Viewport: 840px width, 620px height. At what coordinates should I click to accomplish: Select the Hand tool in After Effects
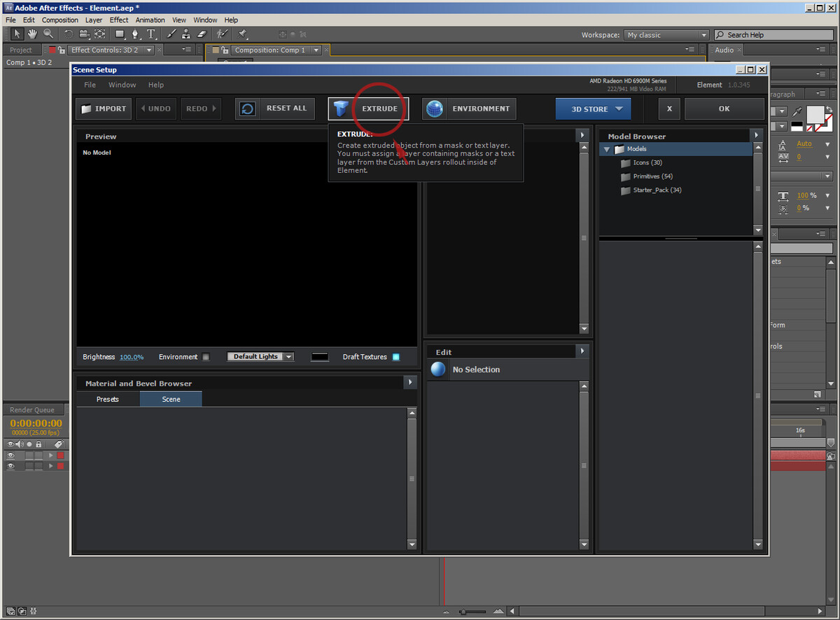32,34
